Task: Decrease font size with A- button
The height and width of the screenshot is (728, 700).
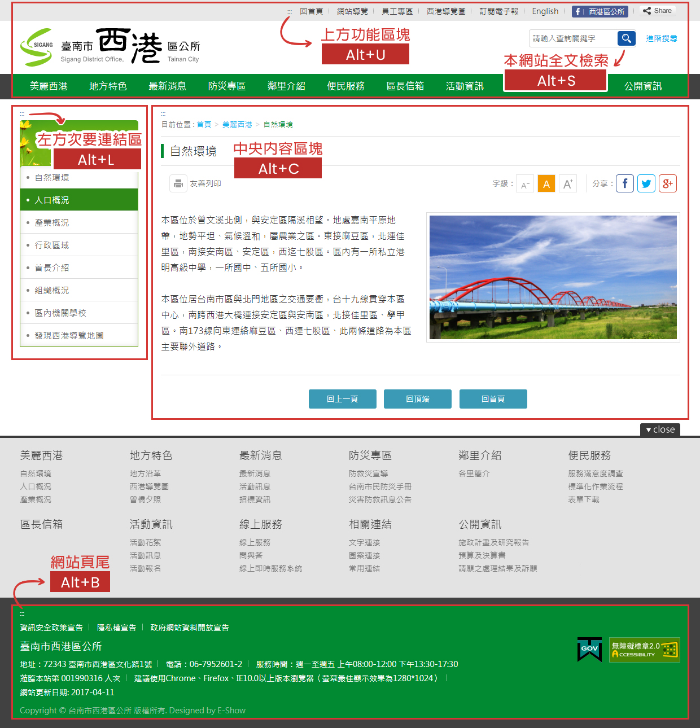Action: click(525, 184)
